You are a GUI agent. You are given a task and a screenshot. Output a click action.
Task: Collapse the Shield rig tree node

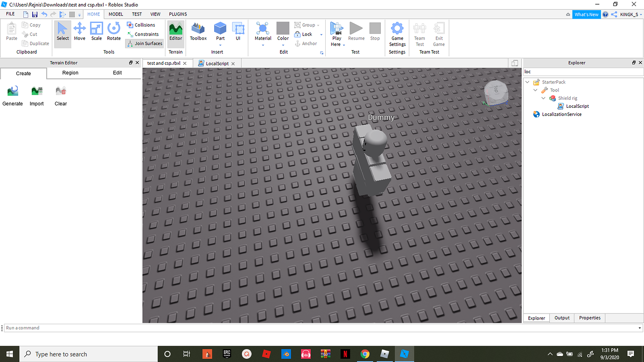(x=544, y=98)
